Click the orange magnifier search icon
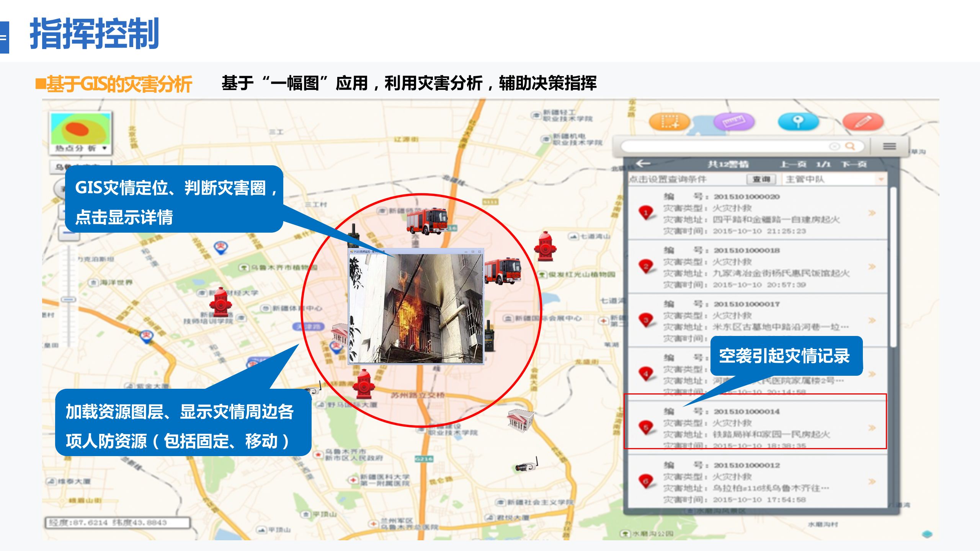Viewport: 980px width, 551px height. (850, 146)
